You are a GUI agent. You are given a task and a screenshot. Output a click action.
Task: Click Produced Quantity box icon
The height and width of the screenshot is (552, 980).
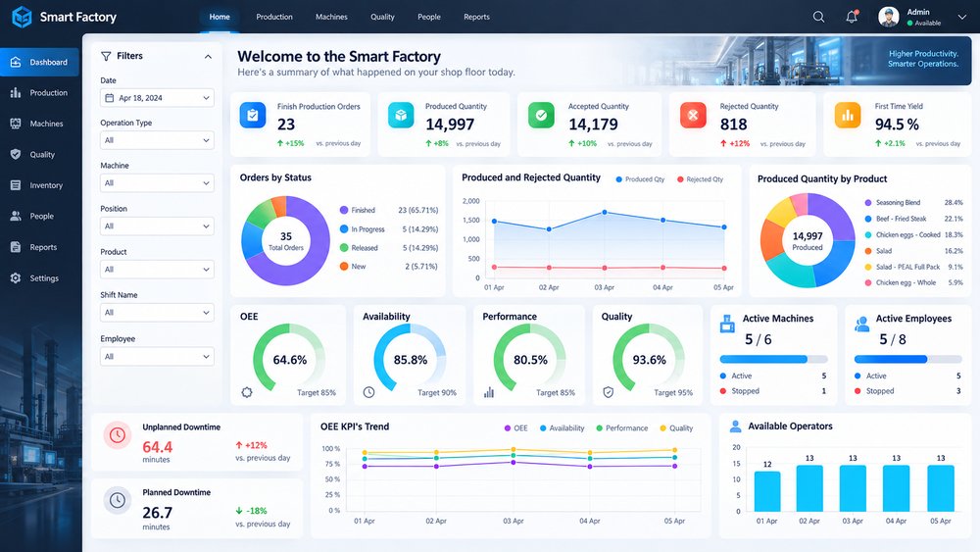pos(401,116)
